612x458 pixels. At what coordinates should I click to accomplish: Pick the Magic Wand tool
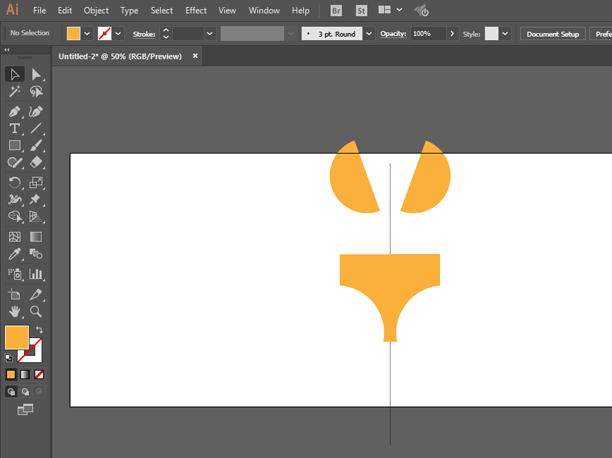click(15, 92)
